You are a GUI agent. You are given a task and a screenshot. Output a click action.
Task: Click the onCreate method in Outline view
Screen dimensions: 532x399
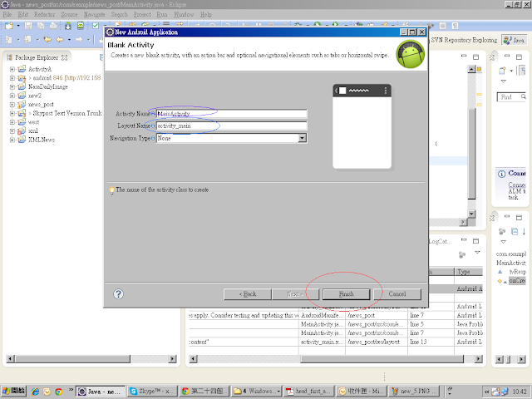coord(517,281)
